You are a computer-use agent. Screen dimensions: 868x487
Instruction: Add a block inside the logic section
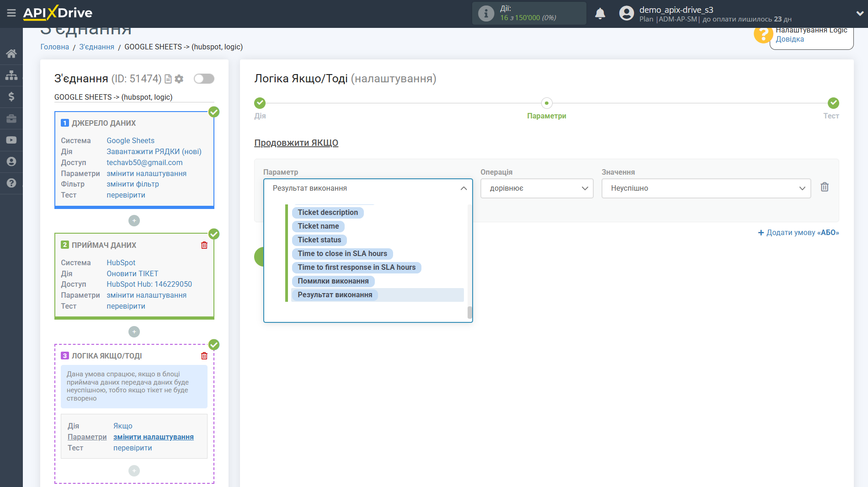click(134, 471)
